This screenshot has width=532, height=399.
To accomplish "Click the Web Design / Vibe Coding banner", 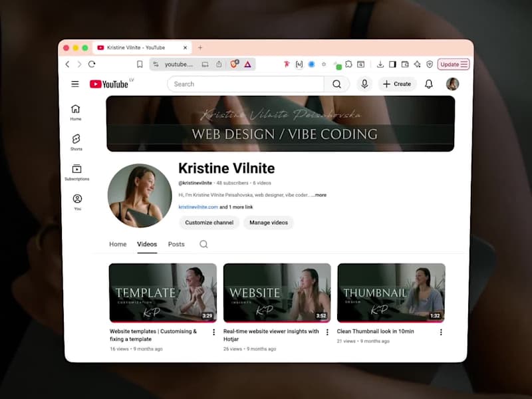I will pyautogui.click(x=280, y=124).
